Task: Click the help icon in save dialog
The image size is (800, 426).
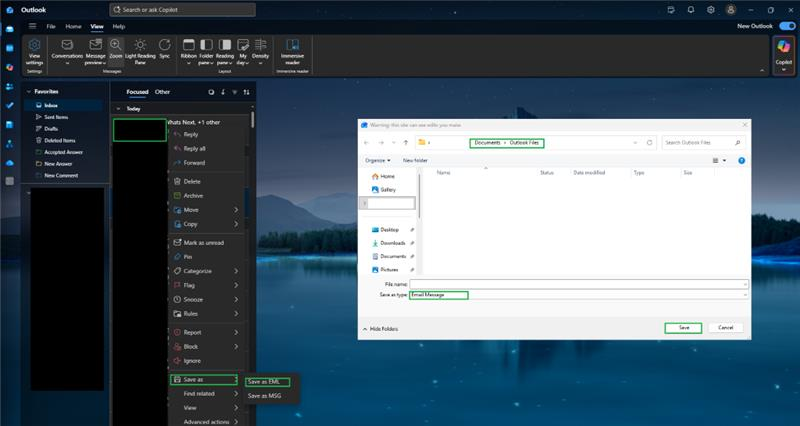Action: click(x=741, y=161)
